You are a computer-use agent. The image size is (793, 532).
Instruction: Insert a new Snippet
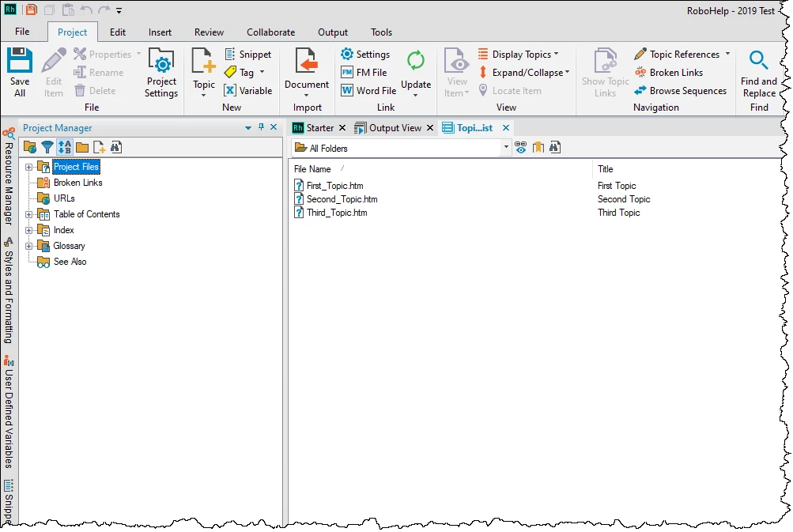tap(247, 54)
